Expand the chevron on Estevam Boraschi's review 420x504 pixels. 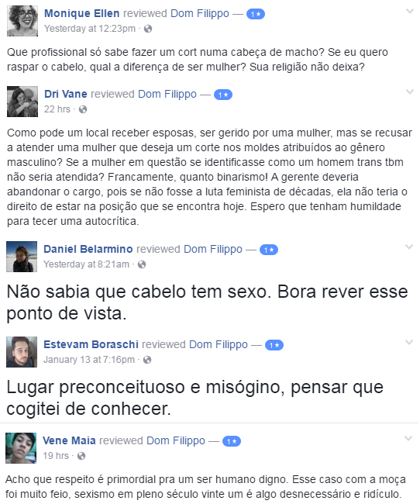click(x=409, y=342)
